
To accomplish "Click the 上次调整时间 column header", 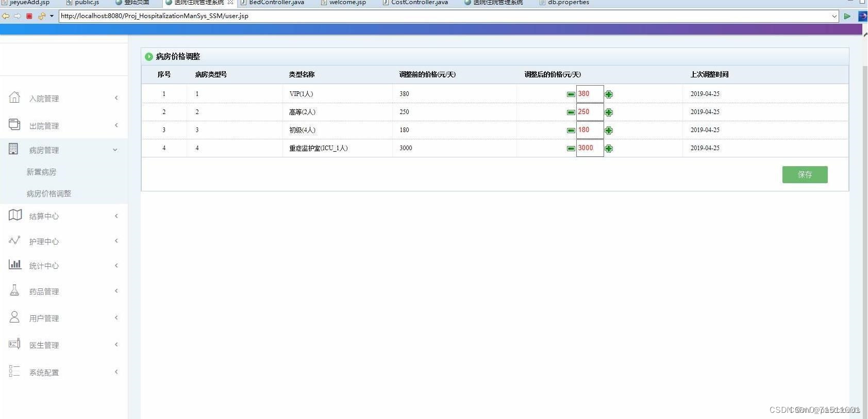I will (709, 74).
